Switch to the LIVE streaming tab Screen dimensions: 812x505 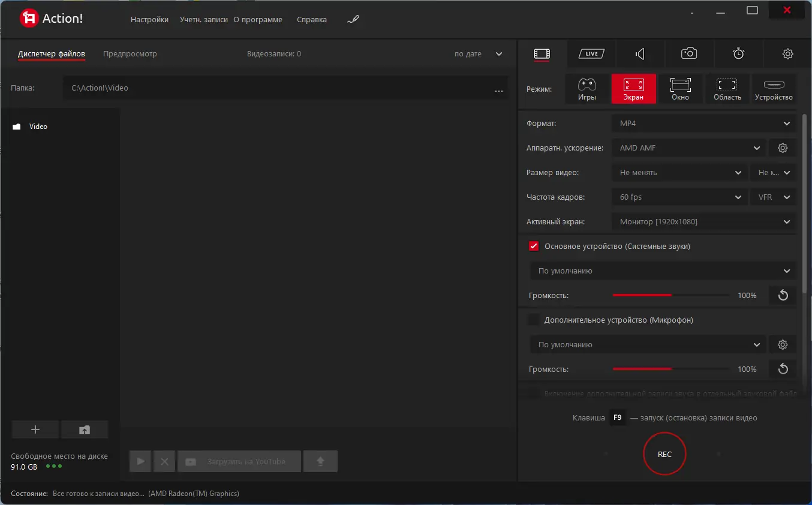click(591, 54)
